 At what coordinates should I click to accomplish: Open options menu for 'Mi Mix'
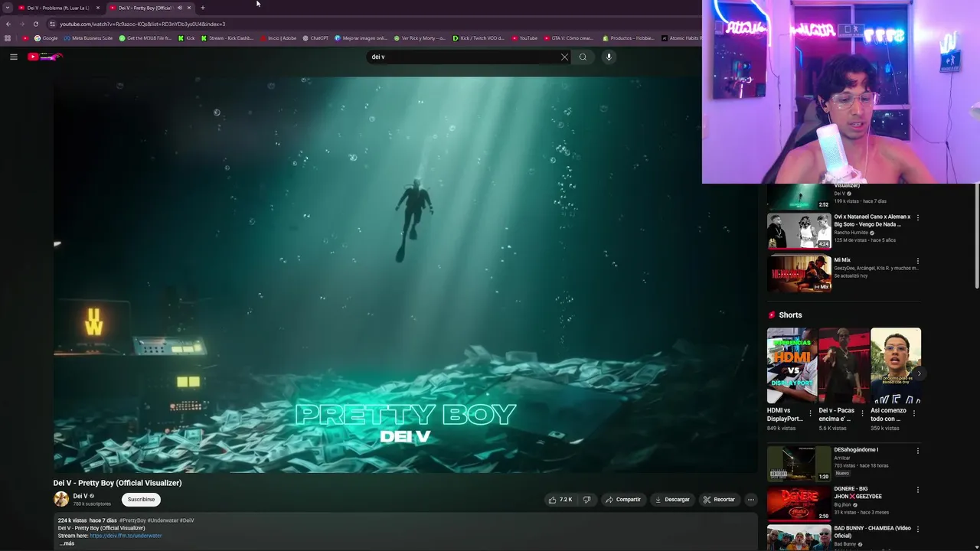click(x=918, y=261)
